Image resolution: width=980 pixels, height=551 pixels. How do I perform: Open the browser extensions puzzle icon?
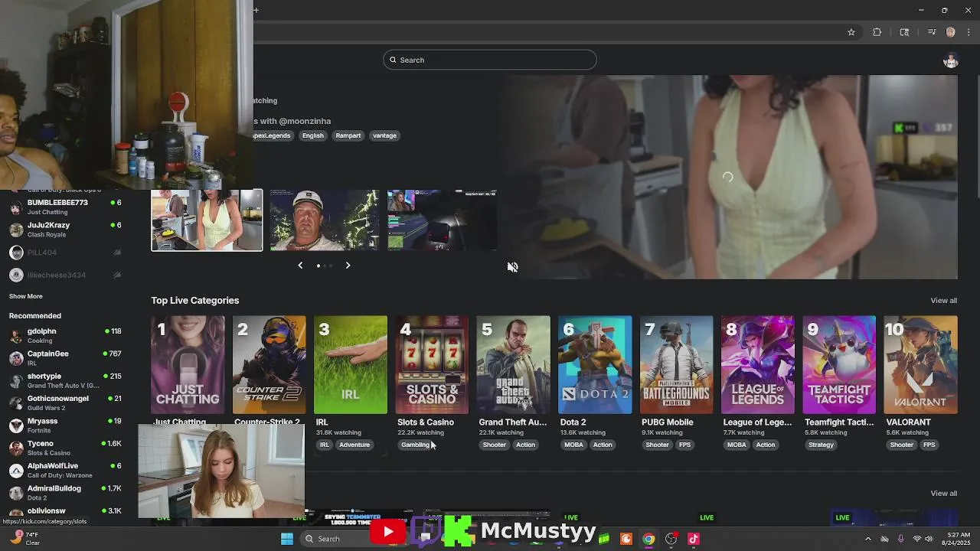coord(877,32)
